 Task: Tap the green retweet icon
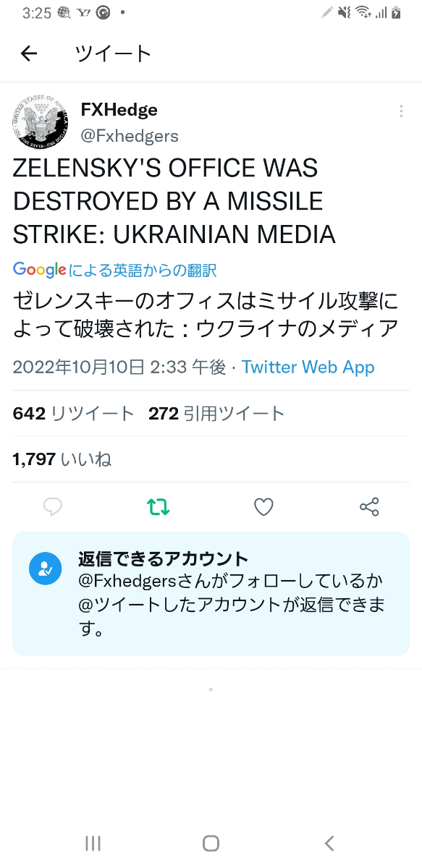(158, 507)
